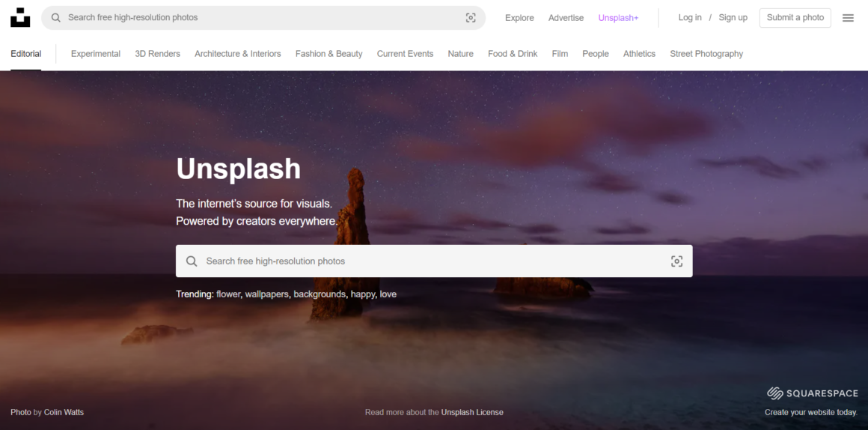This screenshot has width=868, height=430.
Task: Go to the Current Events category
Action: tap(406, 54)
